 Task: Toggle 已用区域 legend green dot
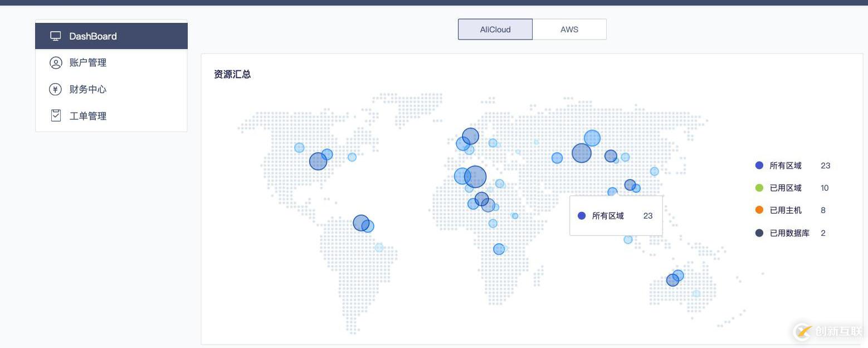(x=759, y=188)
